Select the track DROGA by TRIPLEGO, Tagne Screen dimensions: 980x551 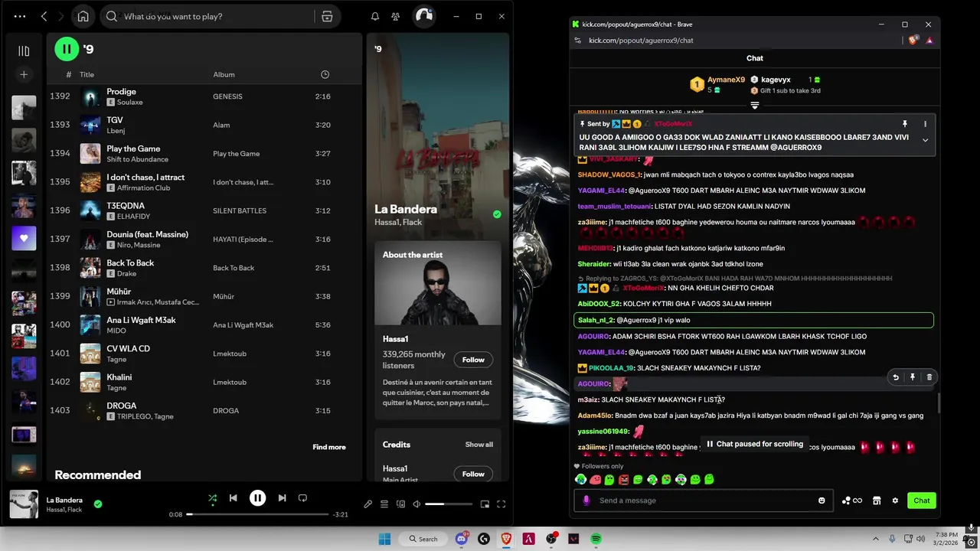click(203, 411)
